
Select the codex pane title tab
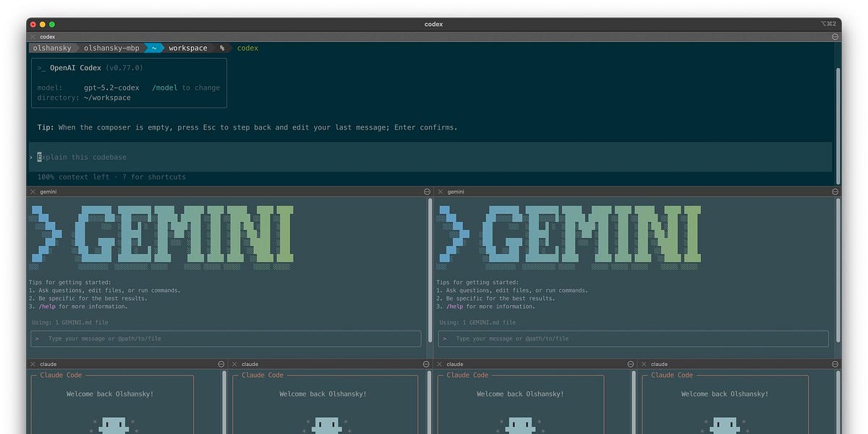[48, 36]
